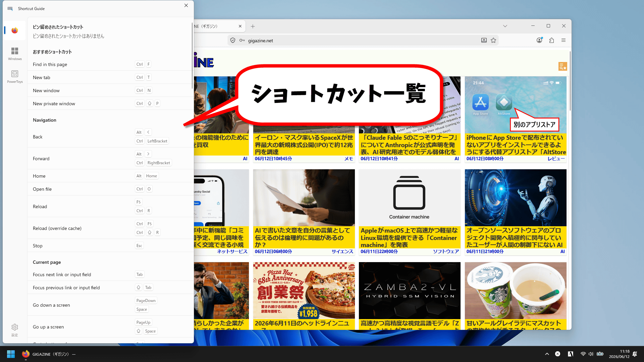Click the robot AI thumbnail image
Screen dimensions: 644x362
(x=516, y=198)
